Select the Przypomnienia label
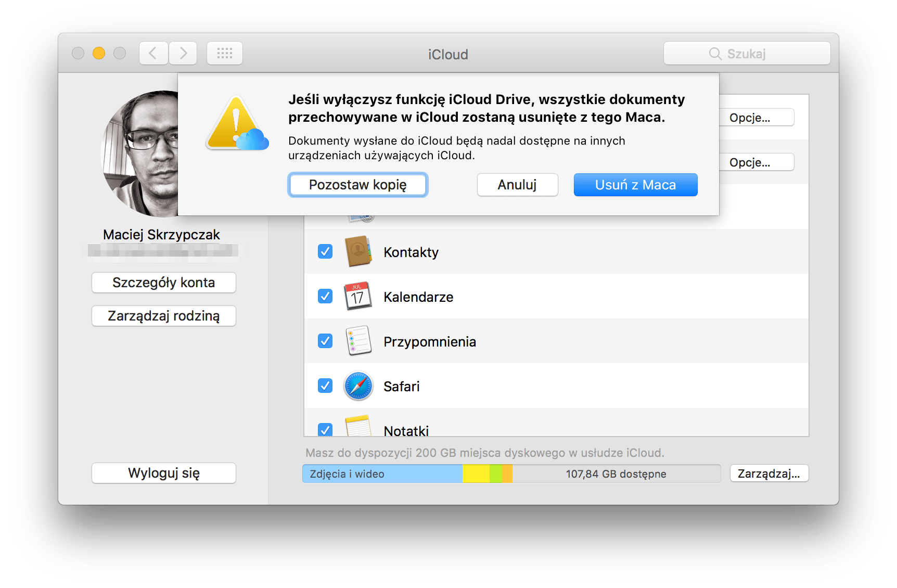The width and height of the screenshot is (897, 588). click(x=430, y=342)
